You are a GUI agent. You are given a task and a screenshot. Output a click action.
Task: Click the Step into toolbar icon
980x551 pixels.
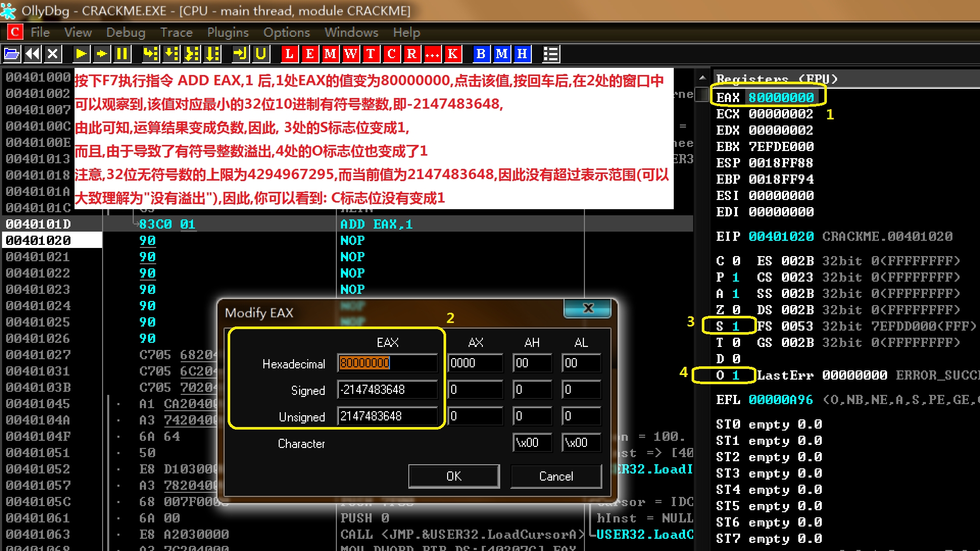coord(150,54)
